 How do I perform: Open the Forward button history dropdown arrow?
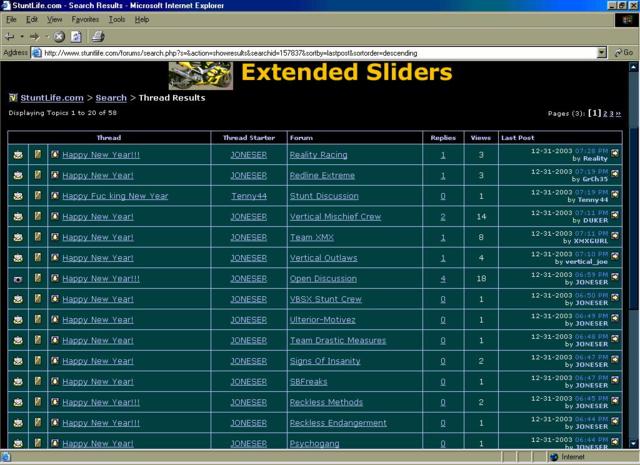point(45,36)
